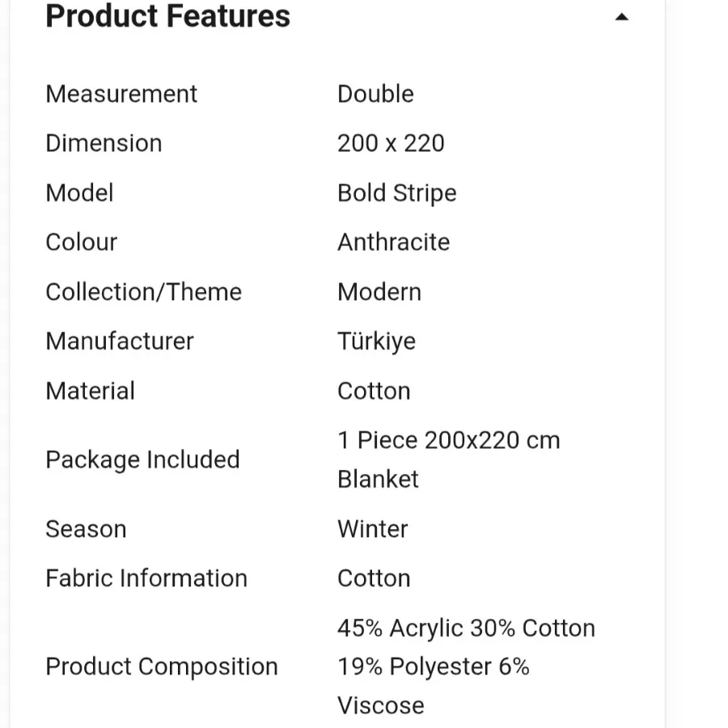
Task: Click the Bold Stripe model value
Action: click(x=396, y=193)
